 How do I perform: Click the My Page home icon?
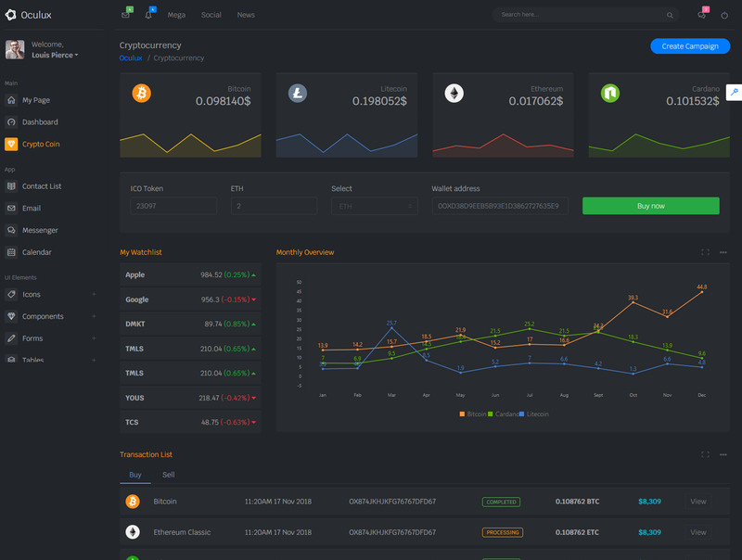click(11, 100)
